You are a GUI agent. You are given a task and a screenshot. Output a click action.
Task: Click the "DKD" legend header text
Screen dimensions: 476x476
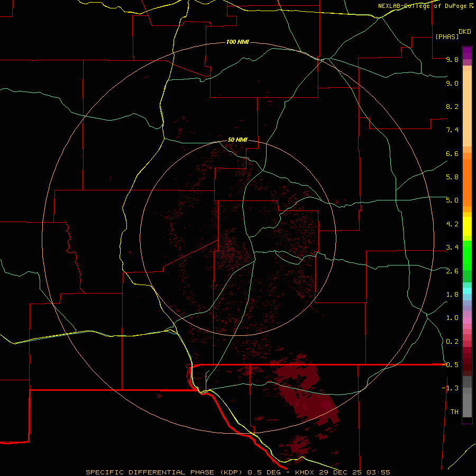[x=464, y=32]
